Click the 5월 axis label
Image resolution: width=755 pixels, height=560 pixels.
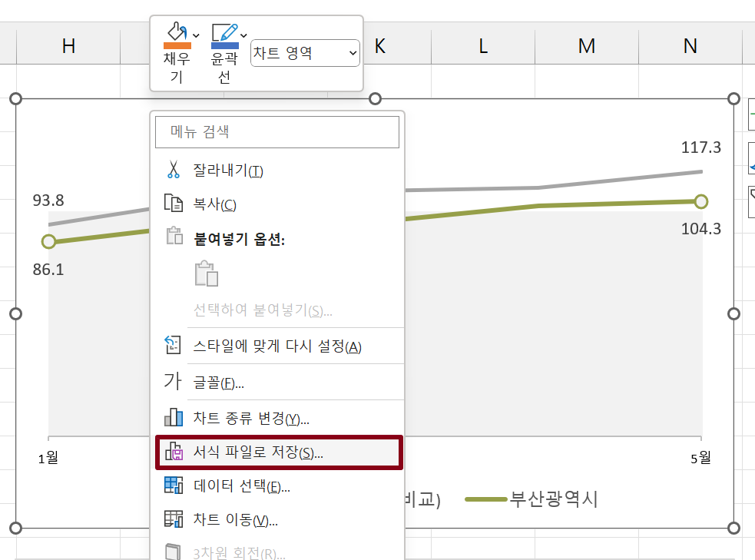(700, 457)
